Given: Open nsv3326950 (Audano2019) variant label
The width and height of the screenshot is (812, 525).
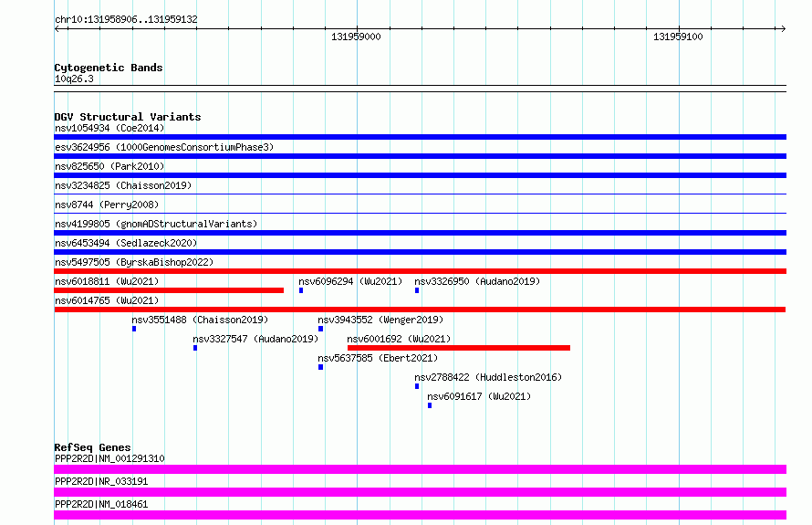Looking at the screenshot, I should (x=477, y=281).
